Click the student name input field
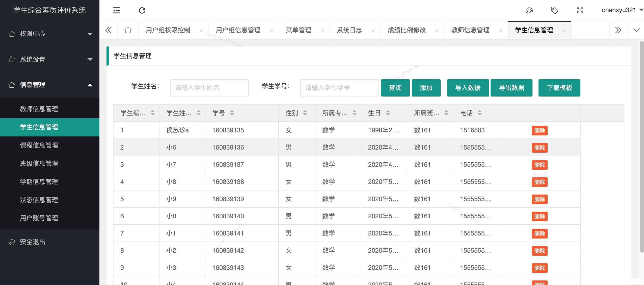The height and width of the screenshot is (285, 644). click(x=209, y=88)
